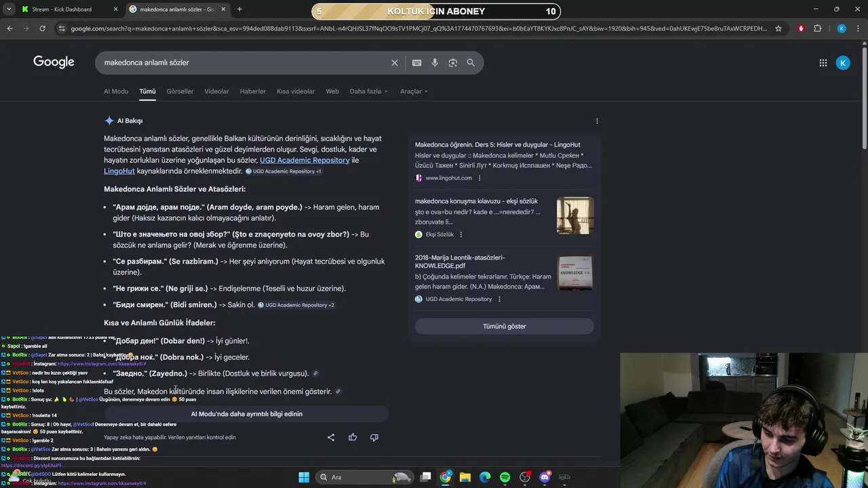Switch to Kısa videolar search tab
Image resolution: width=868 pixels, height=488 pixels.
click(x=296, y=91)
